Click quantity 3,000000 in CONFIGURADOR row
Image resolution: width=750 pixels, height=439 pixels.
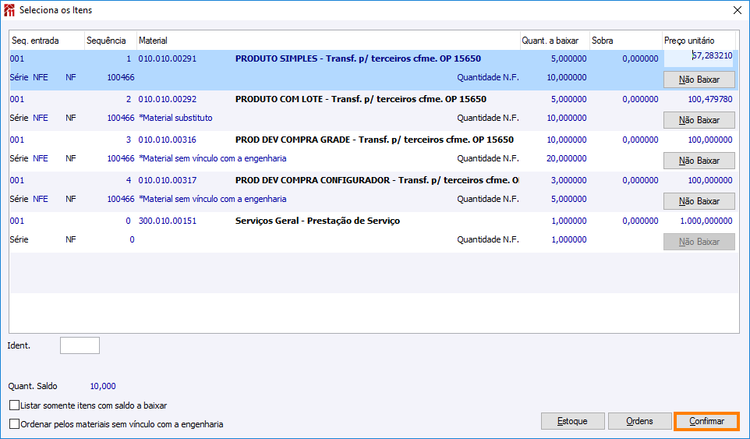click(x=569, y=180)
